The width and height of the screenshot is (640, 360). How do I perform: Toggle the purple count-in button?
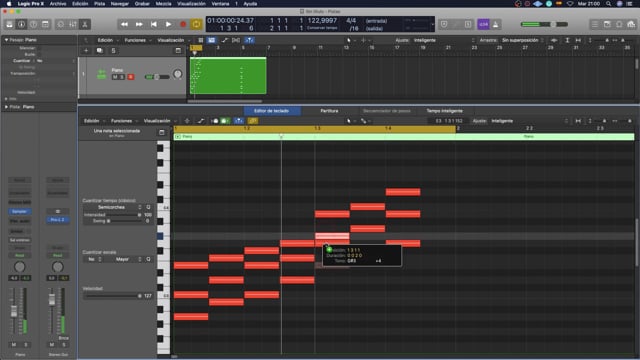[x=483, y=24]
